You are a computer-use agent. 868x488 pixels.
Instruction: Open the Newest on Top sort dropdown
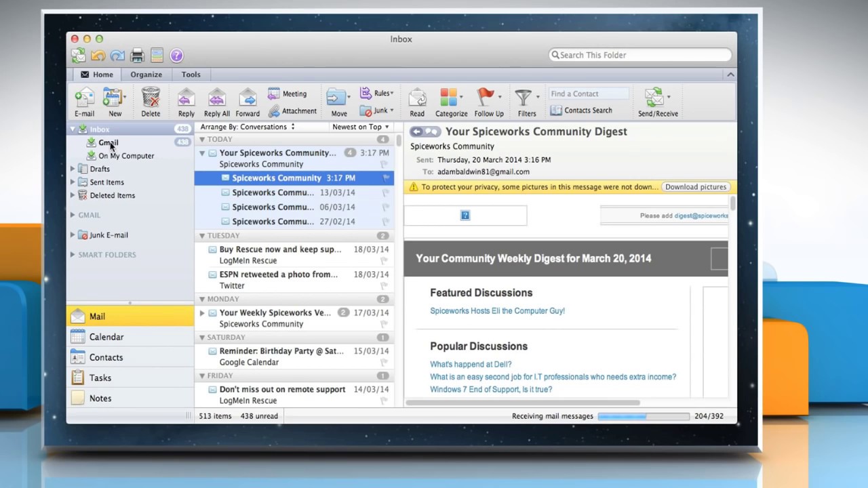pyautogui.click(x=360, y=127)
